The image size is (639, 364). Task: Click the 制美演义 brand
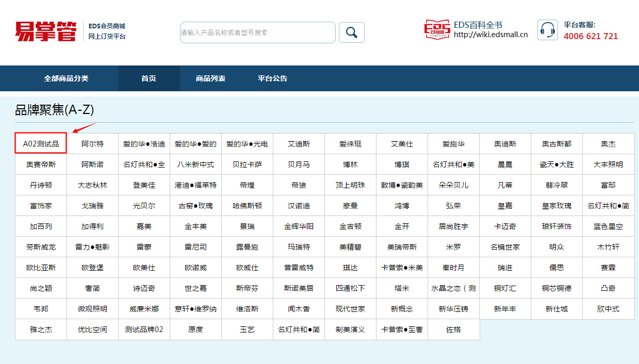coord(351,329)
